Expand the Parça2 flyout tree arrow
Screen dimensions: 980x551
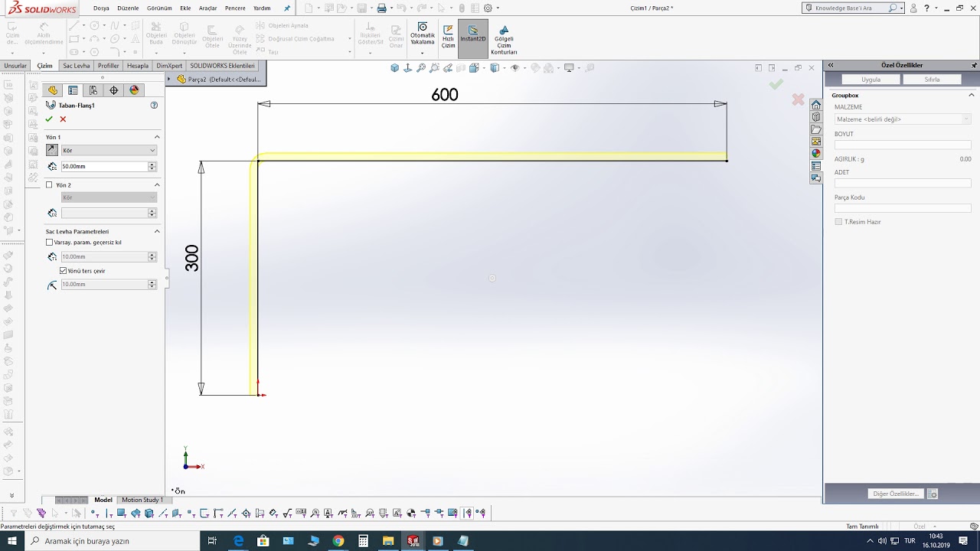[x=169, y=79]
